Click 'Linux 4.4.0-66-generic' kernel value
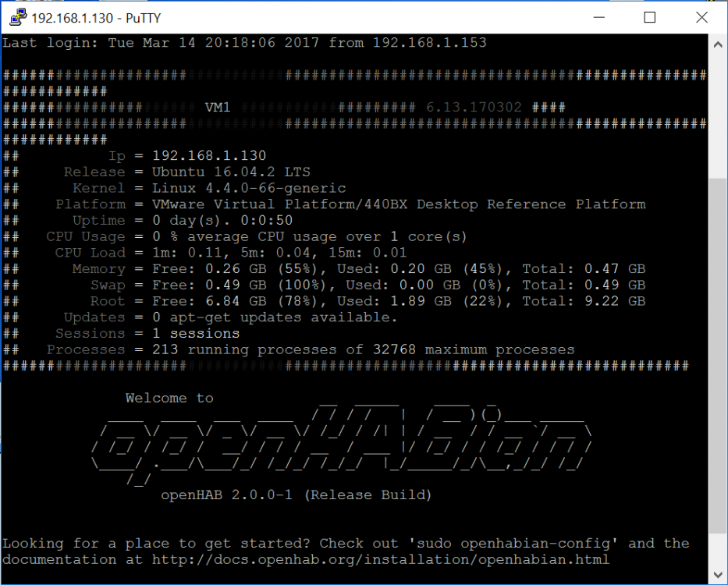Image resolution: width=728 pixels, height=585 pixels. pos(249,188)
